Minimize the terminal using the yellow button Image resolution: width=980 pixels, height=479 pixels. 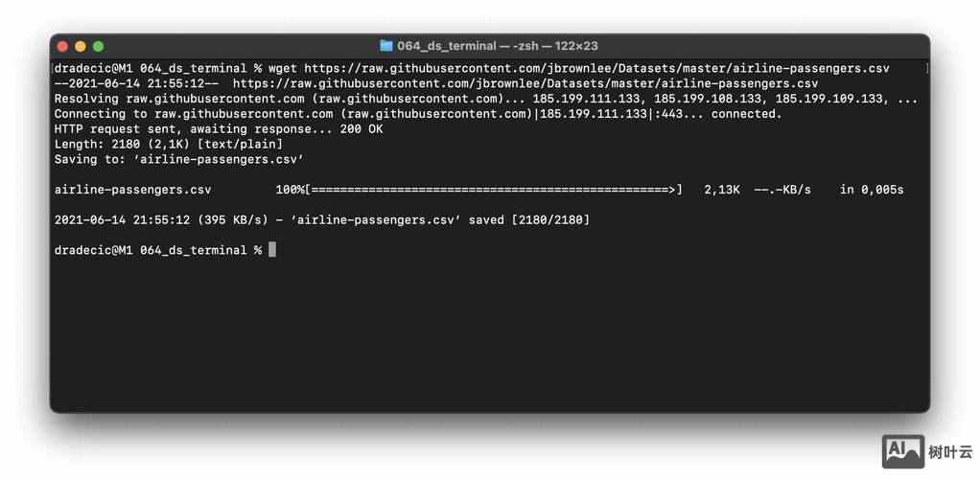click(x=81, y=46)
